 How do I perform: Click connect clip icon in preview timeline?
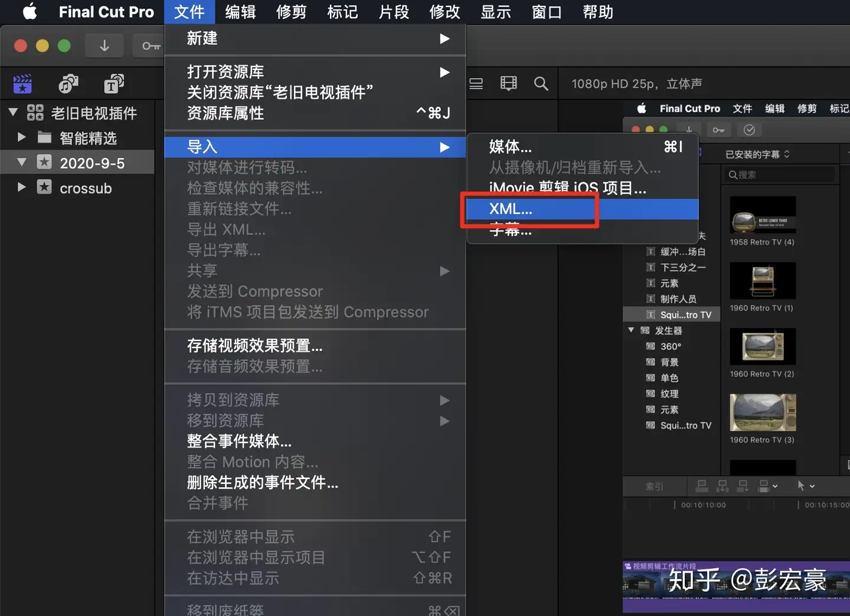click(x=702, y=486)
